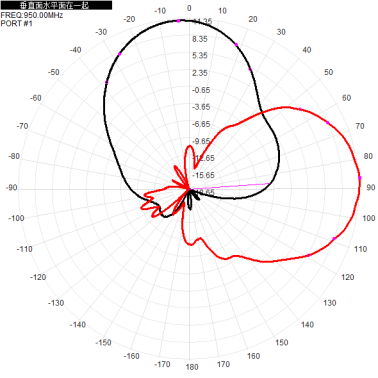Viewport: 378px width, 378px height.
Task: Click the -140 degree angle label
Action: coord(78,325)
